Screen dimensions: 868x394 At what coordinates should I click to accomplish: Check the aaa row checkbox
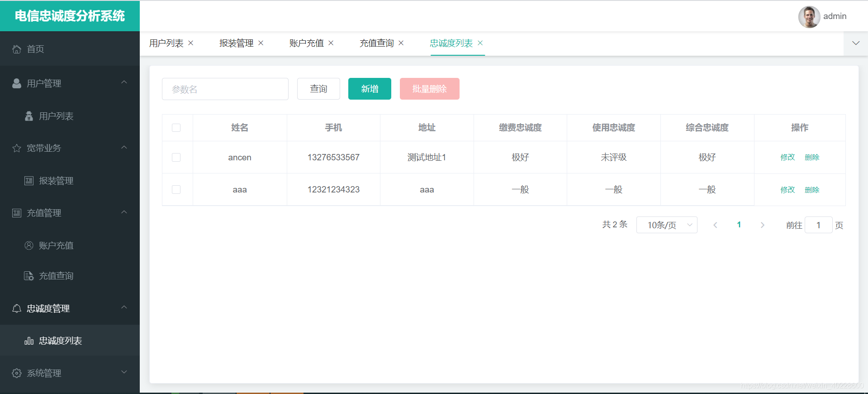(x=176, y=189)
